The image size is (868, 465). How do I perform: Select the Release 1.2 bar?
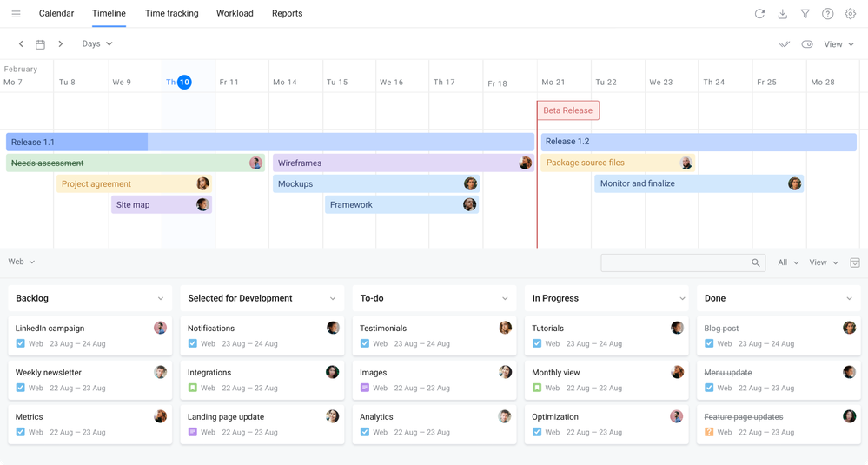pyautogui.click(x=699, y=142)
